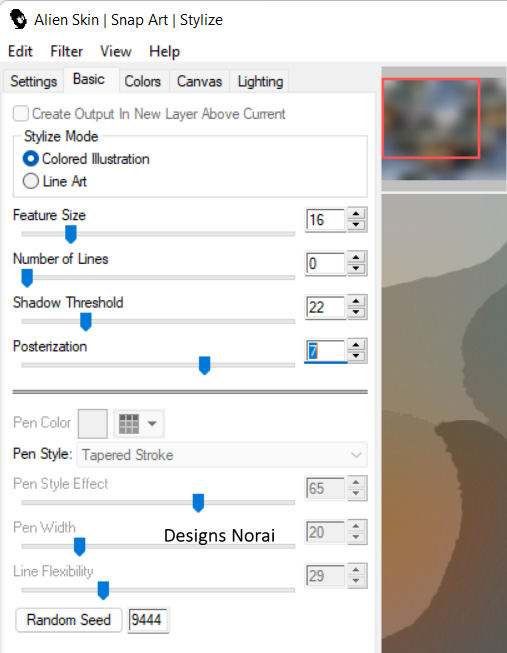Enable Create Output In New Layer checkbox
Image resolution: width=507 pixels, height=653 pixels.
coord(21,114)
